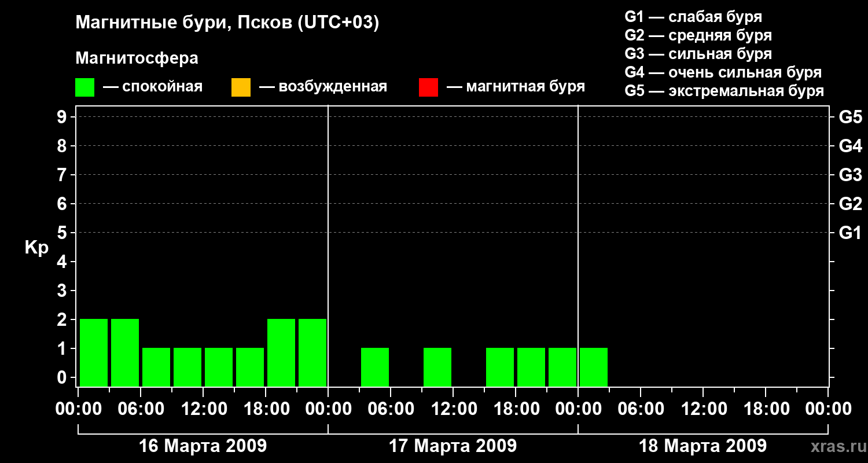Click the last green bar on 16 March

pyautogui.click(x=312, y=352)
